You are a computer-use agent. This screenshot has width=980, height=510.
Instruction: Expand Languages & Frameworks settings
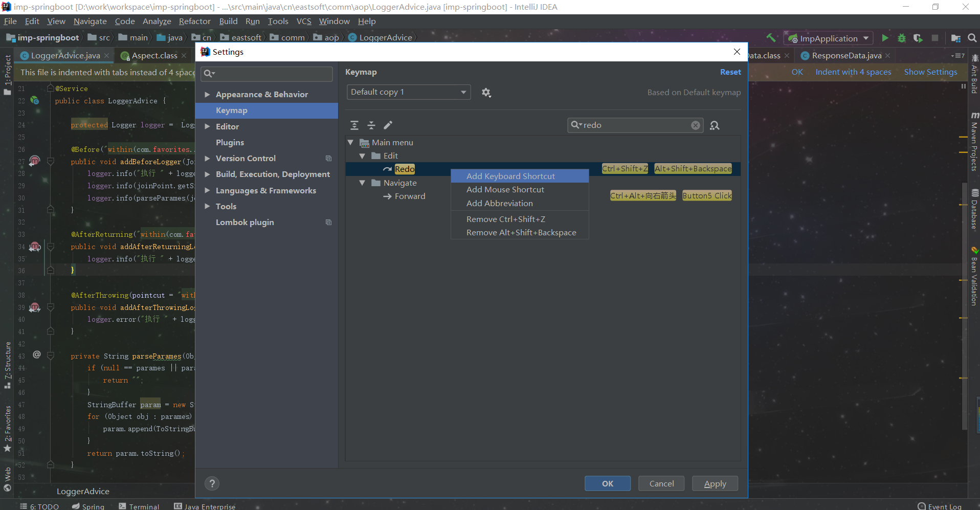(x=207, y=190)
